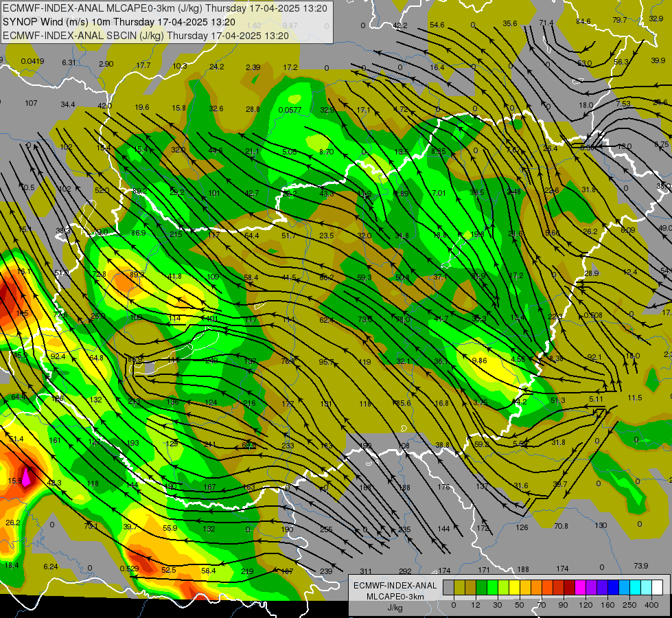Click the SYNOP Wind 10m header line
Screen dimensions: 672x618
(x=119, y=22)
